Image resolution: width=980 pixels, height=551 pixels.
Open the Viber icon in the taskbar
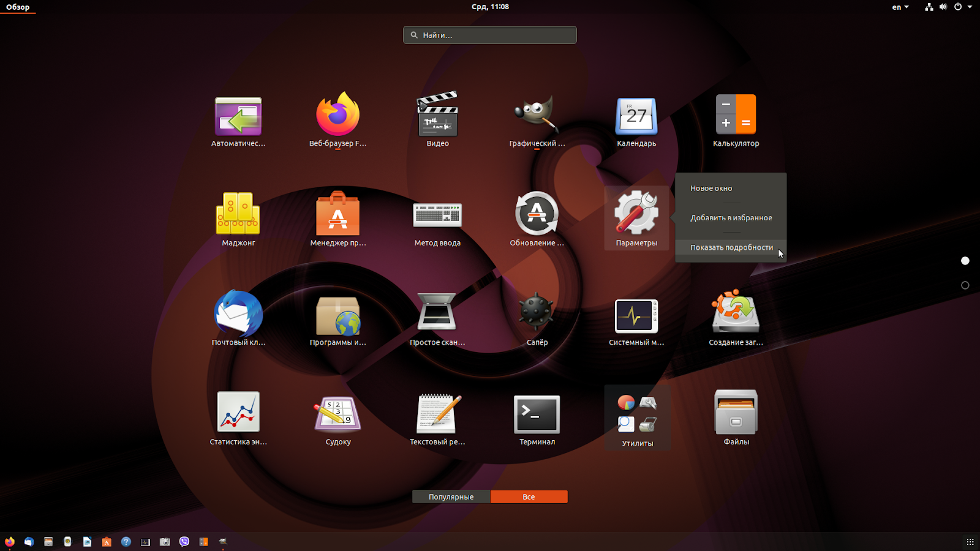tap(184, 542)
